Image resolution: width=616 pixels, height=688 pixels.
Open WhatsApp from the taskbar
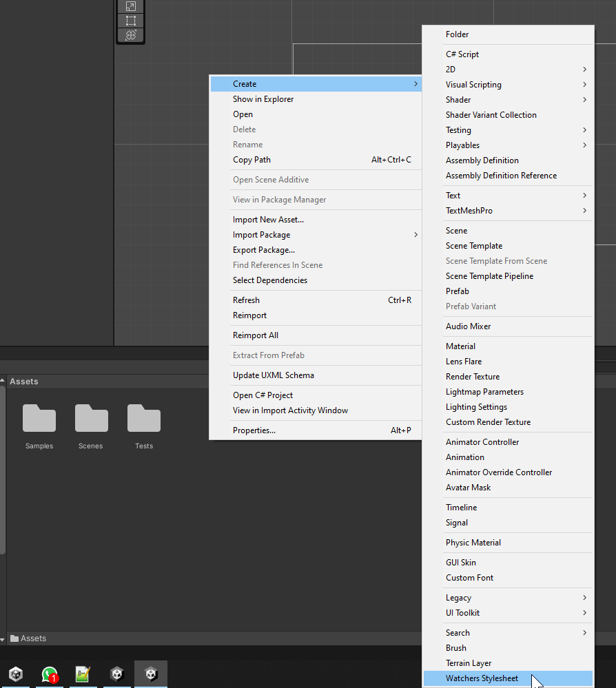point(50,674)
